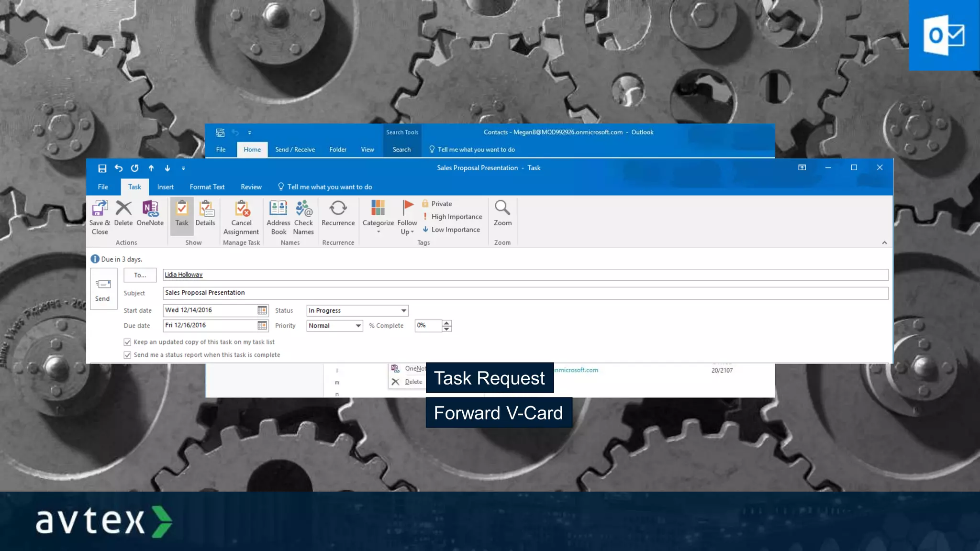Open Folder tab in Outlook window
The height and width of the screenshot is (551, 980).
(x=338, y=150)
